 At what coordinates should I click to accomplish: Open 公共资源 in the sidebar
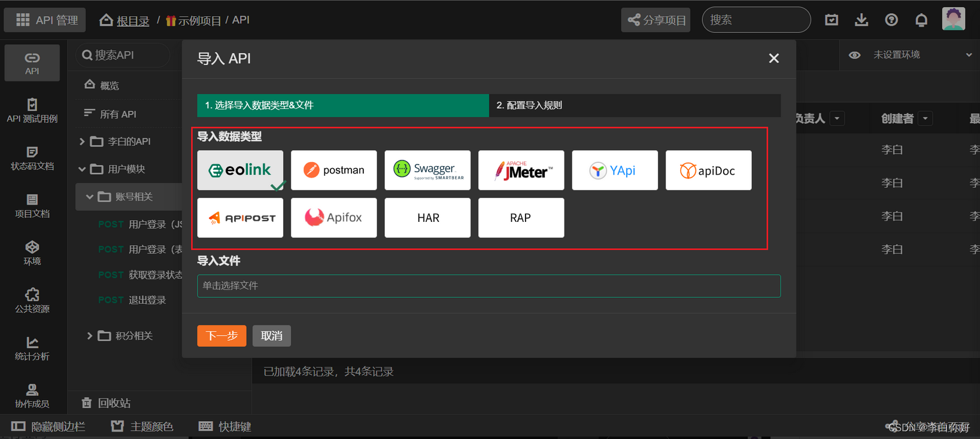pos(32,301)
